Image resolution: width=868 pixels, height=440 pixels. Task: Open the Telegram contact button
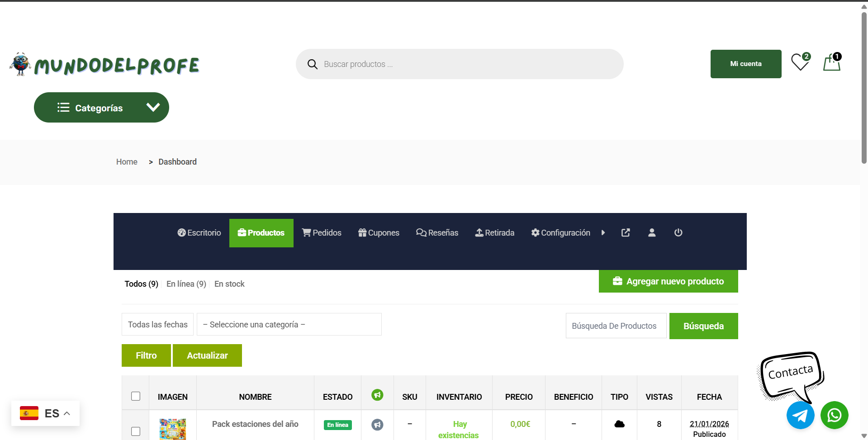[800, 415]
